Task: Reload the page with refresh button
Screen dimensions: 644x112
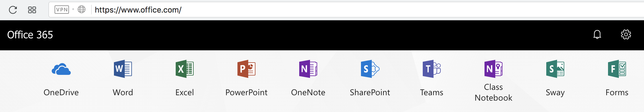Action: point(13,10)
